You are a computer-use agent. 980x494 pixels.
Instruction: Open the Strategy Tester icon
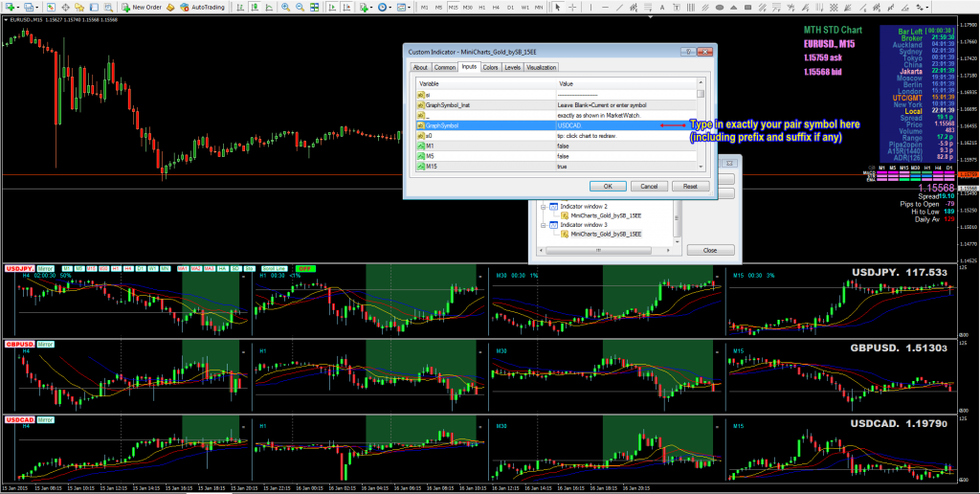click(x=108, y=8)
